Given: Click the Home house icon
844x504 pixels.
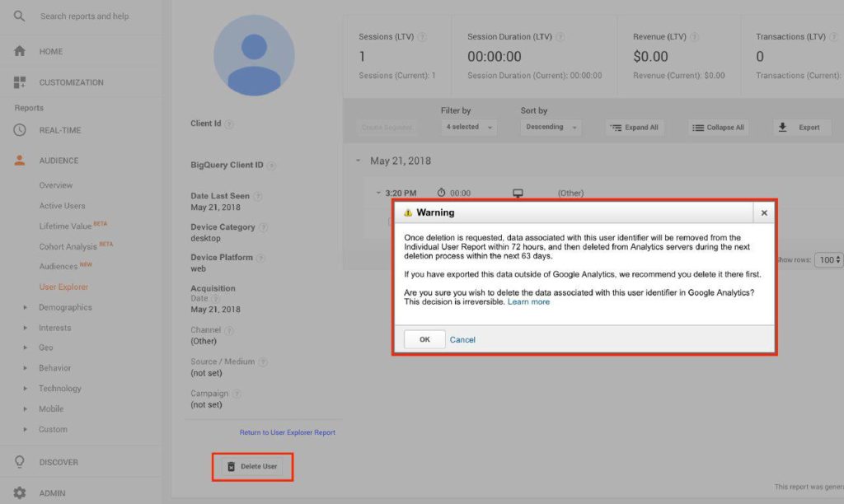Looking at the screenshot, I should point(20,51).
